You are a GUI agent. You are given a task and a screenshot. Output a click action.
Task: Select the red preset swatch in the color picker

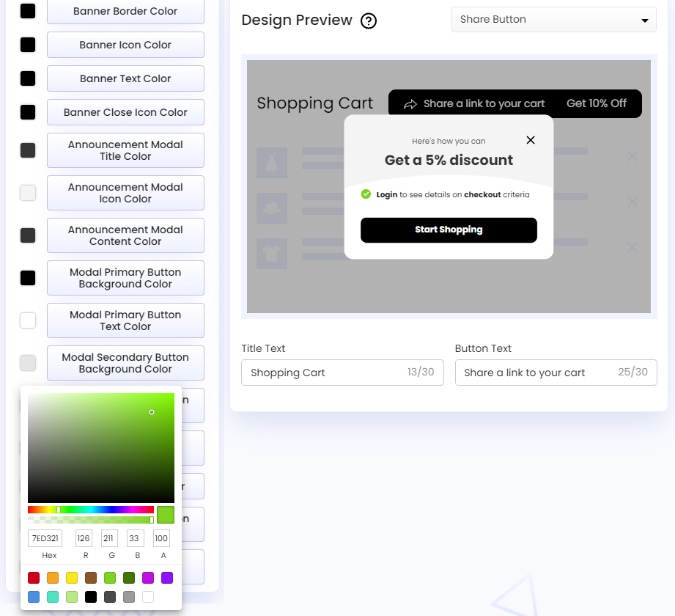33,578
